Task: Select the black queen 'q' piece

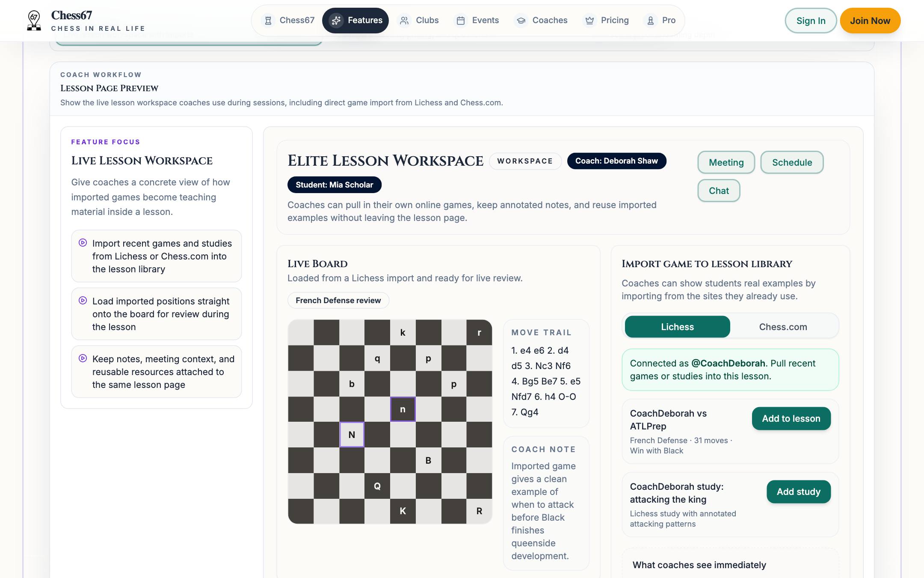Action: coord(377,358)
